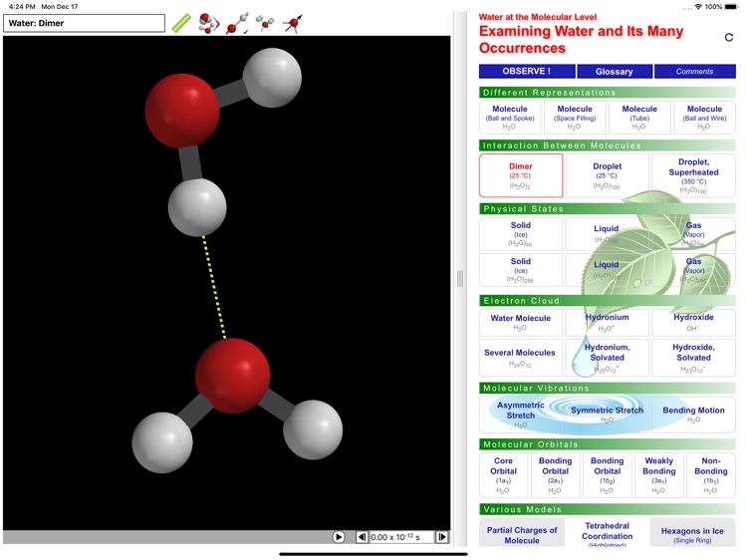Select the molecule model style icon with arrow

pos(209,23)
